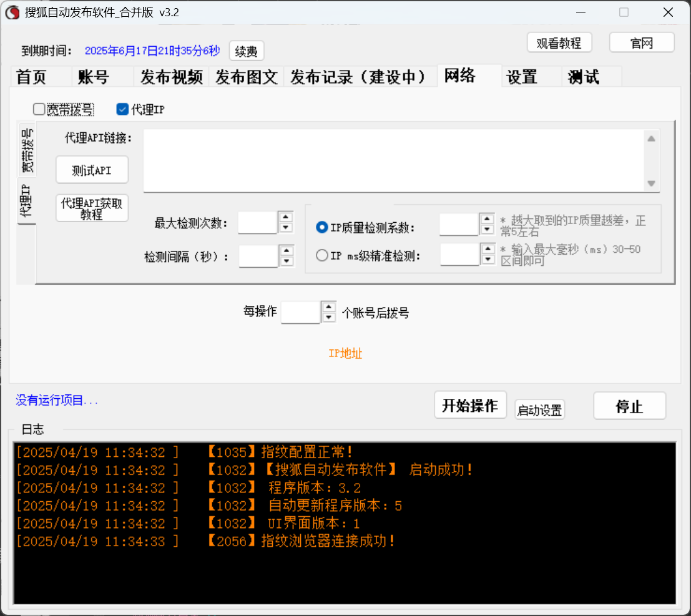Decrease 最大检测次数 with the down arrow

point(285,228)
